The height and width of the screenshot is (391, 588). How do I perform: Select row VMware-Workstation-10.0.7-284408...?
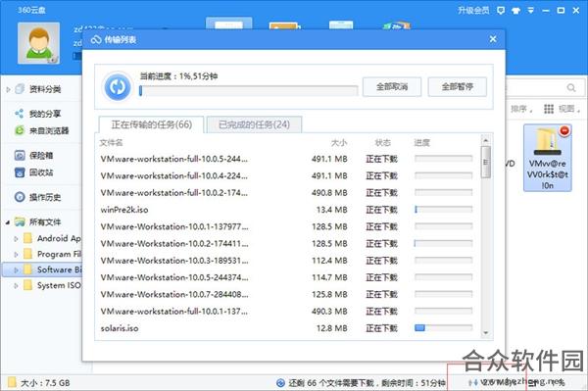[287, 294]
